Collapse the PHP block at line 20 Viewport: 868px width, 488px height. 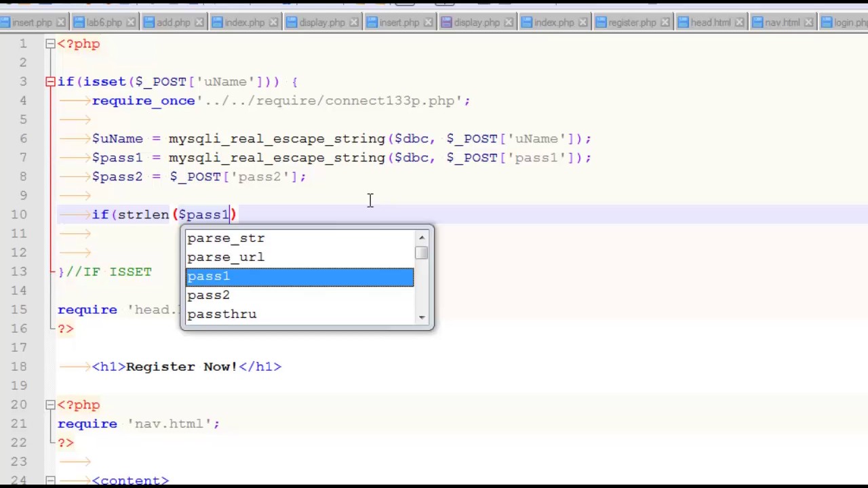50,405
